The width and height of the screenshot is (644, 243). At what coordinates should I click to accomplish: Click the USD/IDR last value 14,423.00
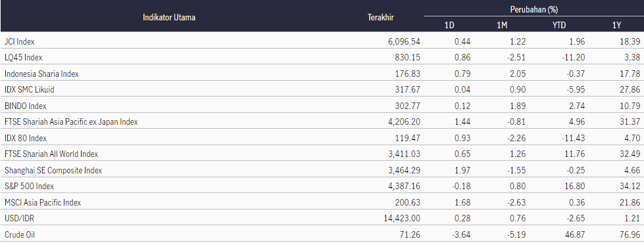(x=402, y=219)
